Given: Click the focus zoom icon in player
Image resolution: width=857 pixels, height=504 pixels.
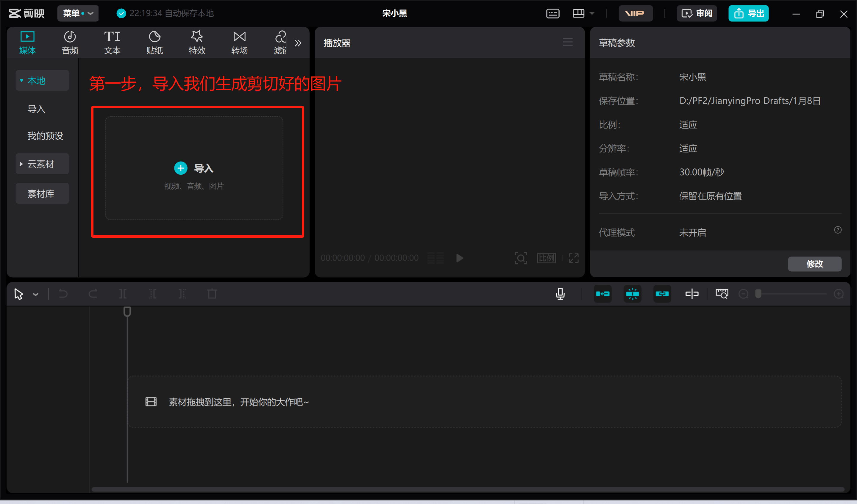Looking at the screenshot, I should [521, 258].
